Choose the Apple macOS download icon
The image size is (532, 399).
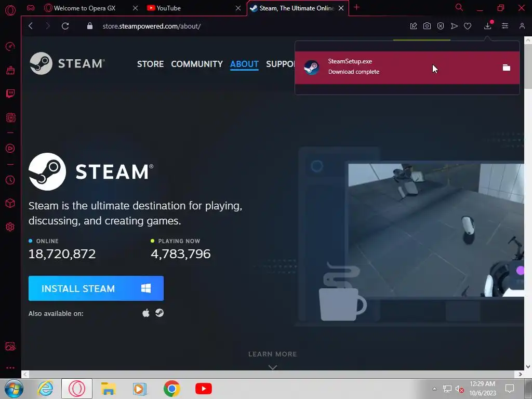pos(146,313)
